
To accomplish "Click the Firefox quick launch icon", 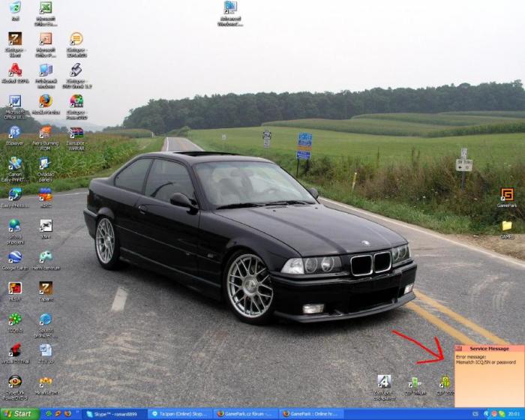I will click(x=68, y=414).
